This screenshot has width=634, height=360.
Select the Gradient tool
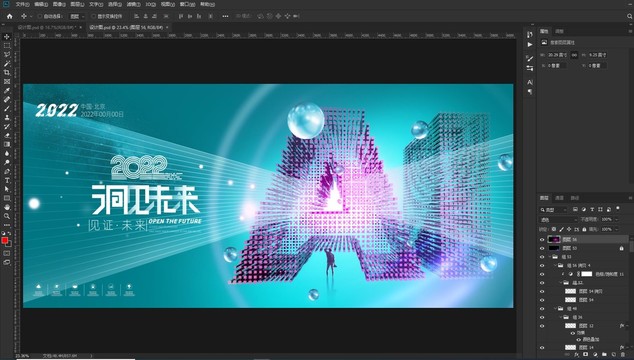coord(7,144)
